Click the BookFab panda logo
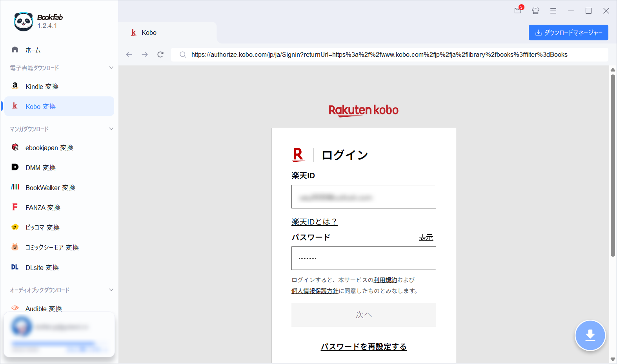 click(x=24, y=22)
